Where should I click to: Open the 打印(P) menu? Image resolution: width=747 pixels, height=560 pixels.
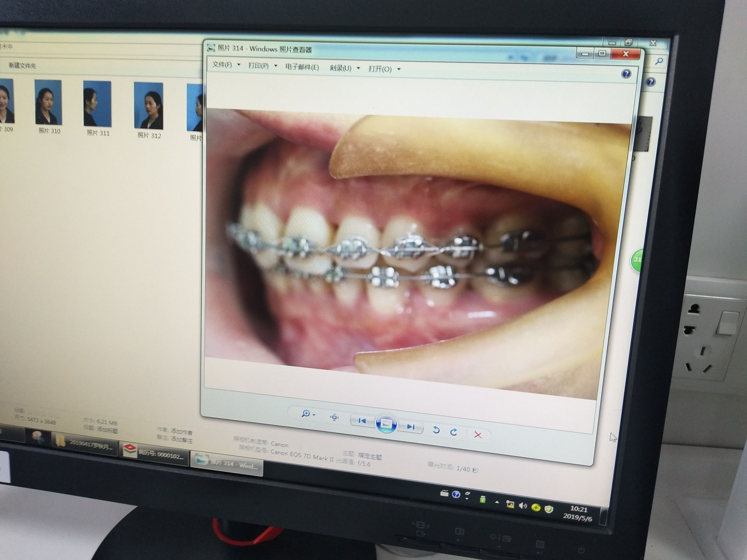[258, 65]
